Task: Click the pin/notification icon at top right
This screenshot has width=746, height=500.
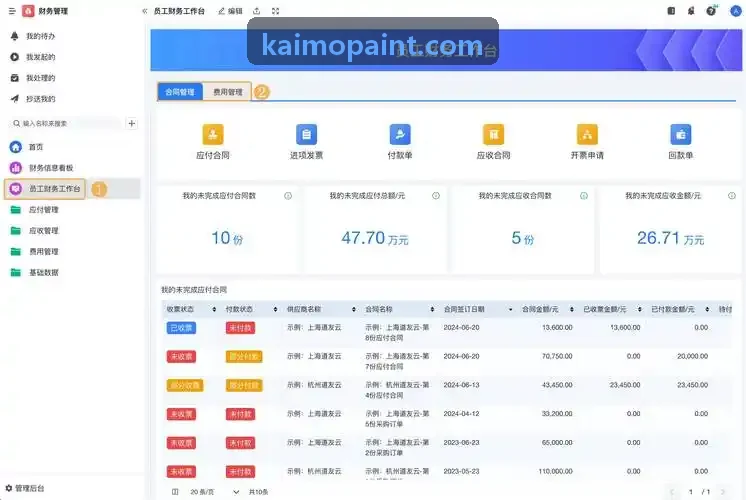Action: coord(691,10)
